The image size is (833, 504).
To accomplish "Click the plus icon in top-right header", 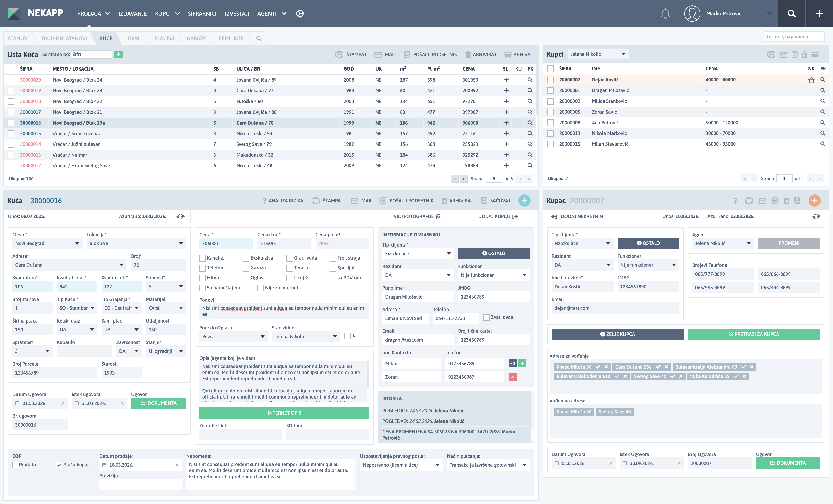I will point(819,13).
